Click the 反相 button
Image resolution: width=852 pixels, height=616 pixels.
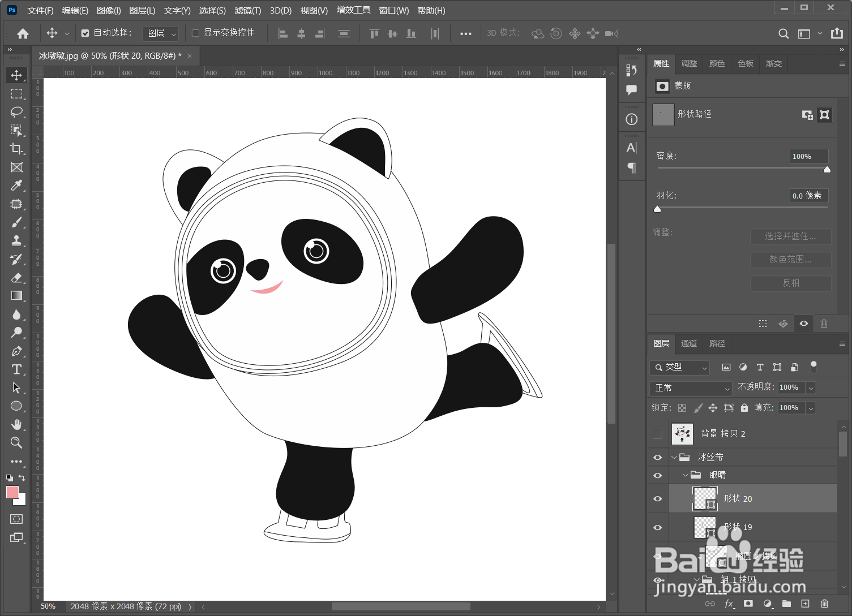coord(791,283)
